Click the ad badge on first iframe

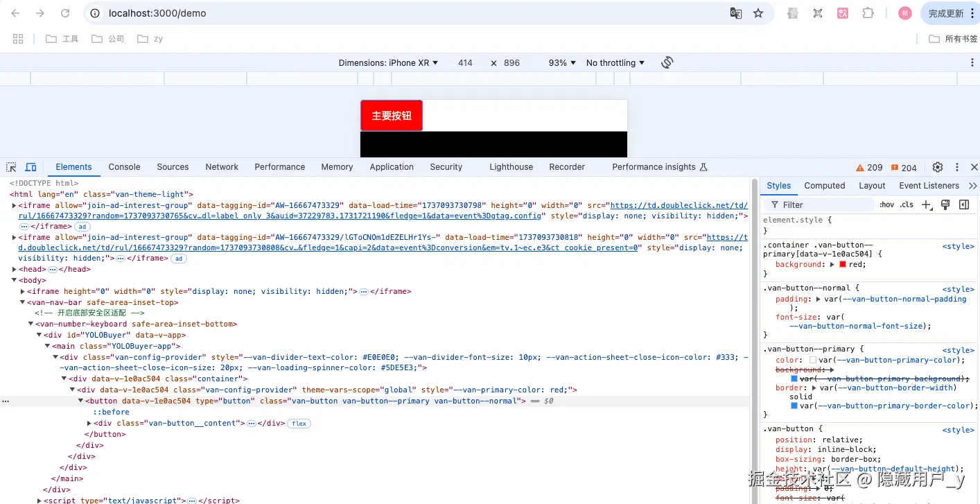pos(82,227)
